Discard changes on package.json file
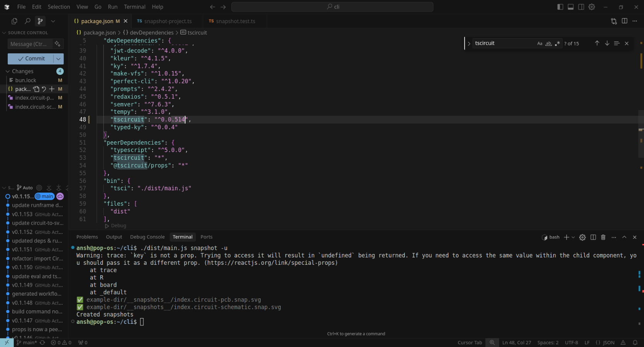This screenshot has height=347, width=644. tap(44, 89)
